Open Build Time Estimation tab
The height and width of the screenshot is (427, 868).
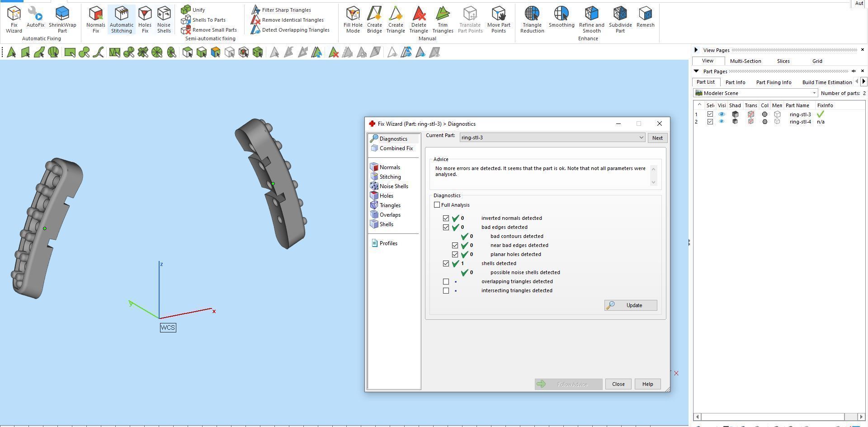(827, 82)
